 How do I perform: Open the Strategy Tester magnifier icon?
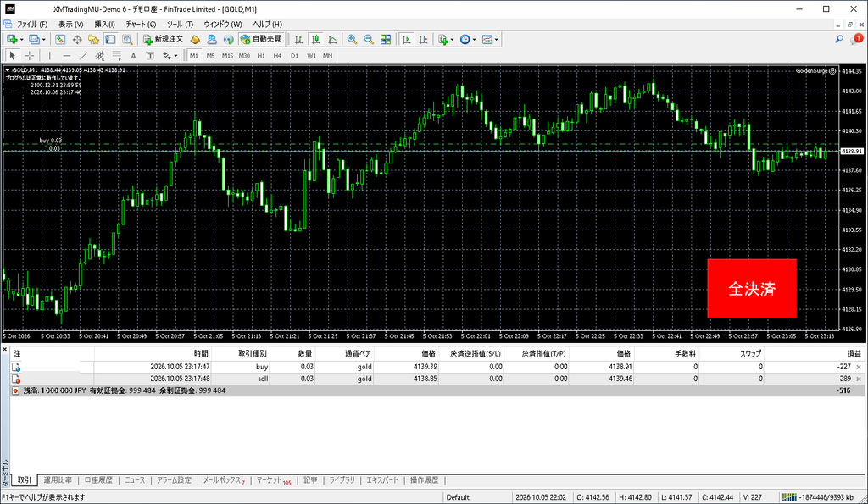point(127,39)
